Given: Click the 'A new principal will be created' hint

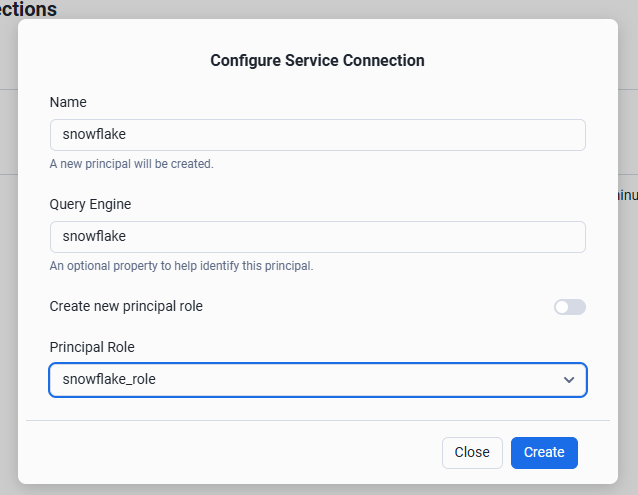Looking at the screenshot, I should pyautogui.click(x=131, y=163).
